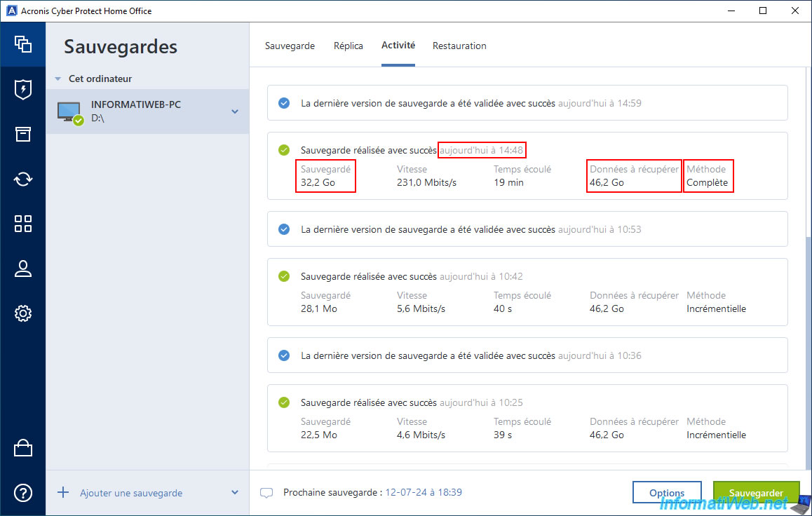Click the 32,2 Go saved value
812x516 pixels.
click(318, 183)
